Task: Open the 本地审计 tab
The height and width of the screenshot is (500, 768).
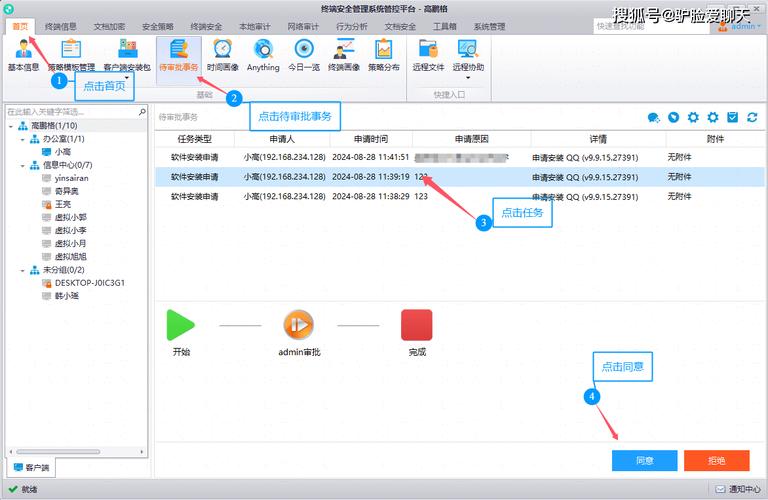Action: click(255, 26)
